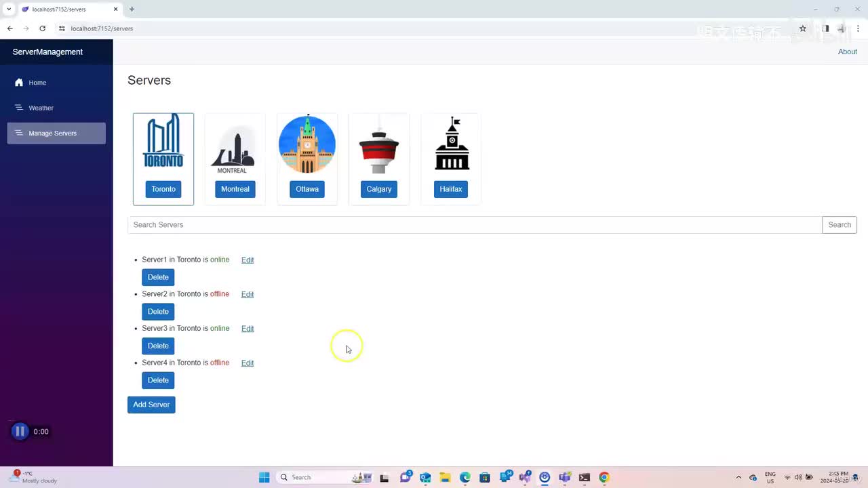Open File Explorer from the taskbar
This screenshot has height=488, width=868.
click(445, 477)
